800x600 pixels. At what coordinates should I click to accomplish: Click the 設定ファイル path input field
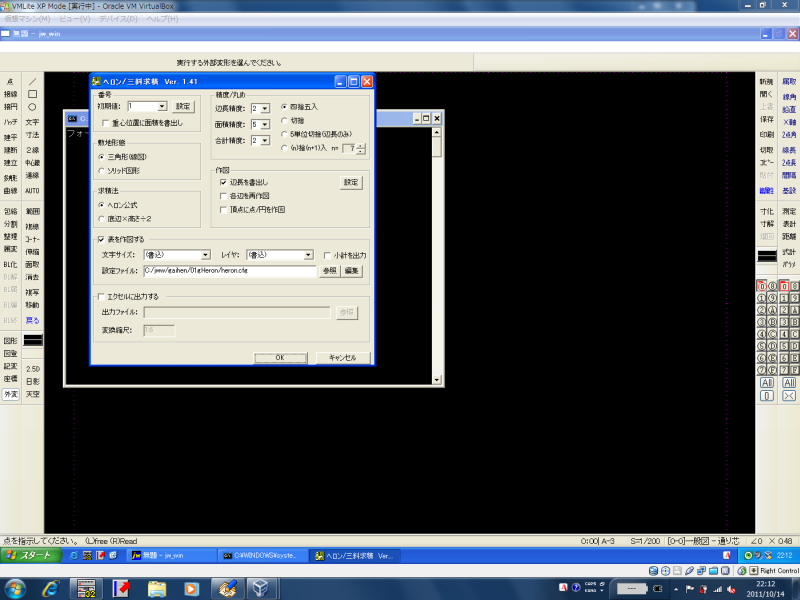click(229, 270)
